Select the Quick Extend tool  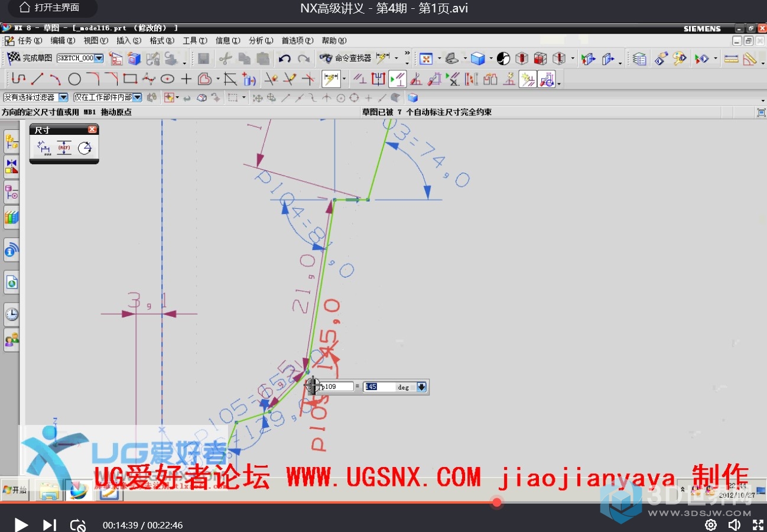[x=290, y=79]
